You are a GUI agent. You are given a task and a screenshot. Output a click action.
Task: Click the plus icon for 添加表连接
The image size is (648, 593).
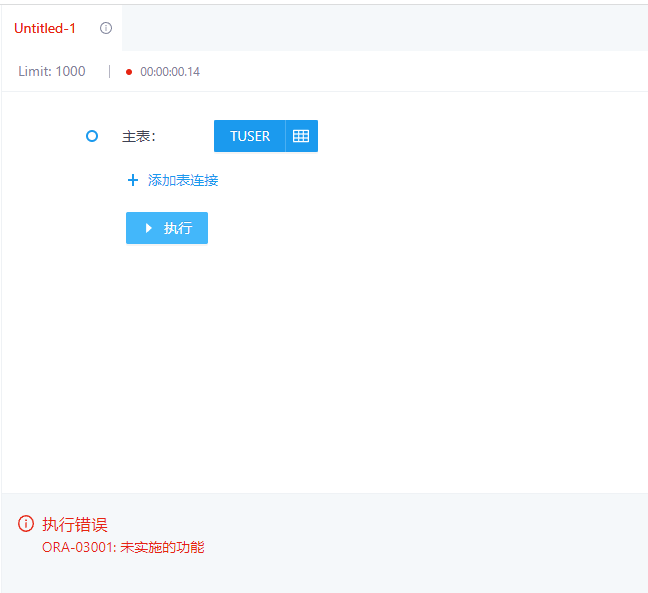pyautogui.click(x=133, y=180)
